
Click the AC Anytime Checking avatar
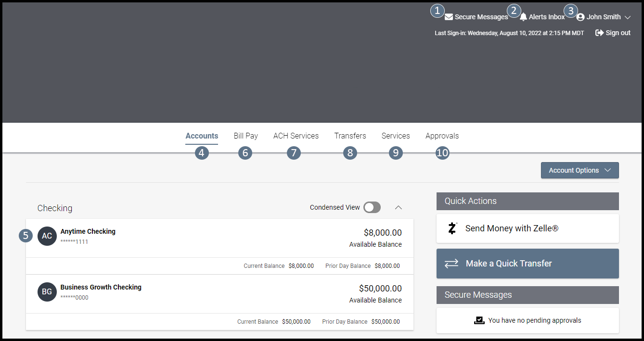pos(47,236)
